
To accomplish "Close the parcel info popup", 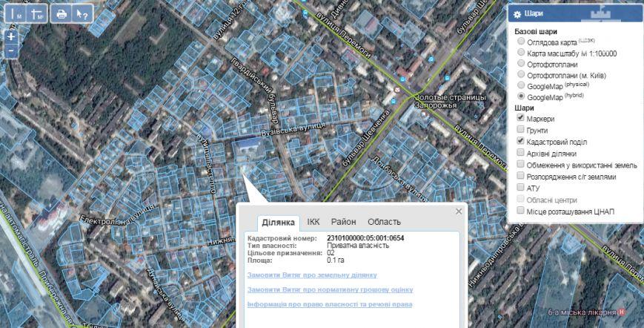I will [459, 211].
